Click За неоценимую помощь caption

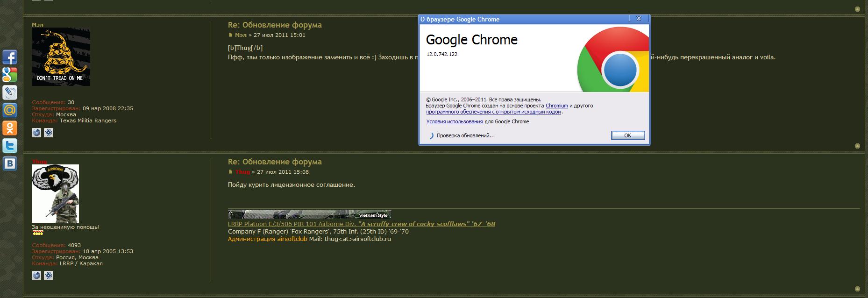click(x=65, y=227)
